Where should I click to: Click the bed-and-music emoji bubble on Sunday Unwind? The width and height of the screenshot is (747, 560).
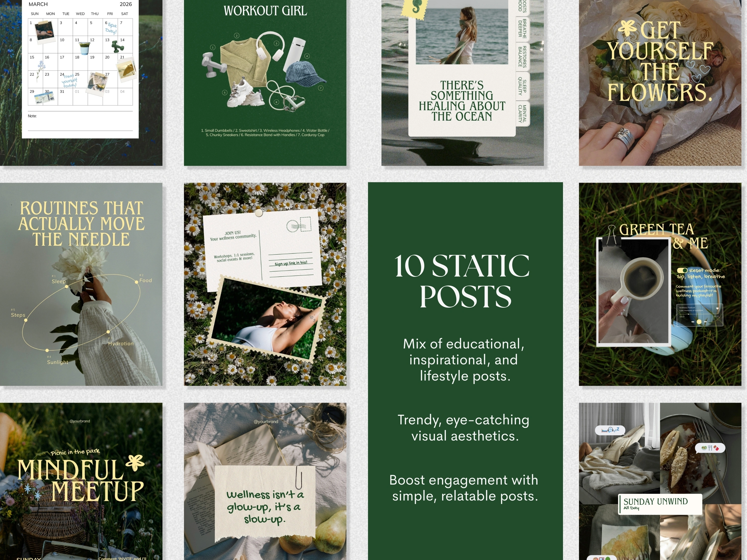click(x=610, y=430)
